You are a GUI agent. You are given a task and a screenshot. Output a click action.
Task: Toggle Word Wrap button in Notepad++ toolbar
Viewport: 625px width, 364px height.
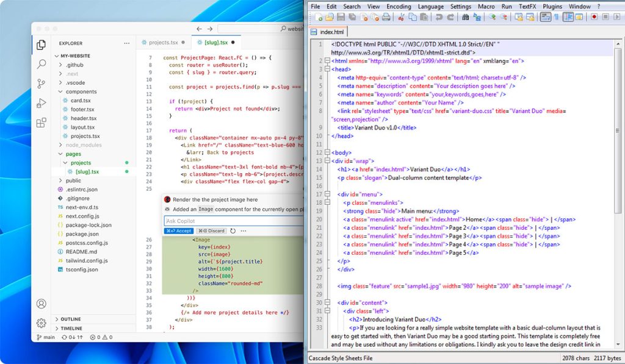545,16
